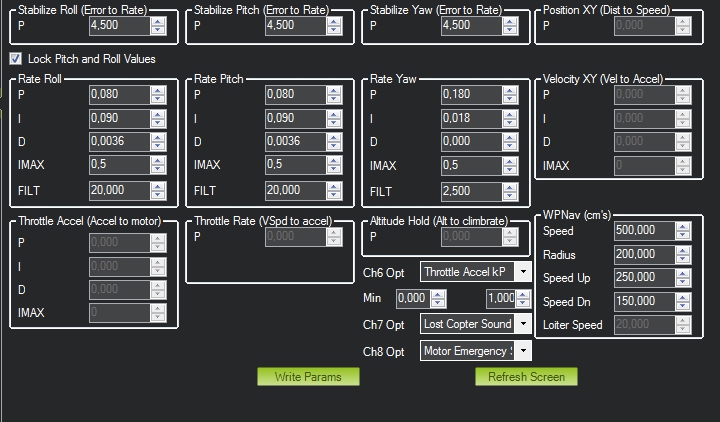This screenshot has height=422, width=720.
Task: Decrease WPNav Radius value
Action: point(684,258)
